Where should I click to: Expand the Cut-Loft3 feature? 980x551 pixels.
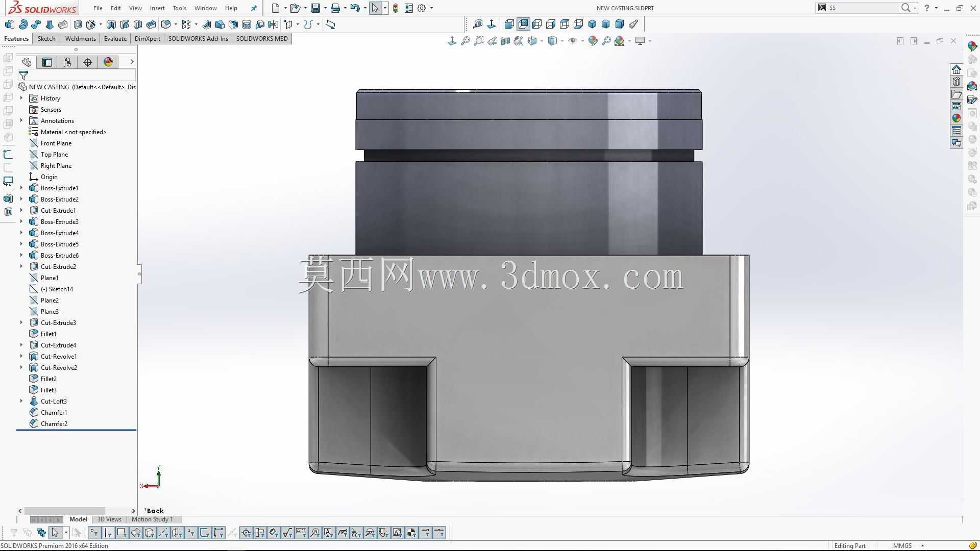coord(21,401)
